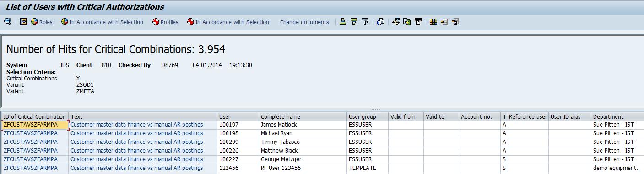Screen dimensions: 644x174
Task: Select the Reference user column header
Action: (x=528, y=116)
